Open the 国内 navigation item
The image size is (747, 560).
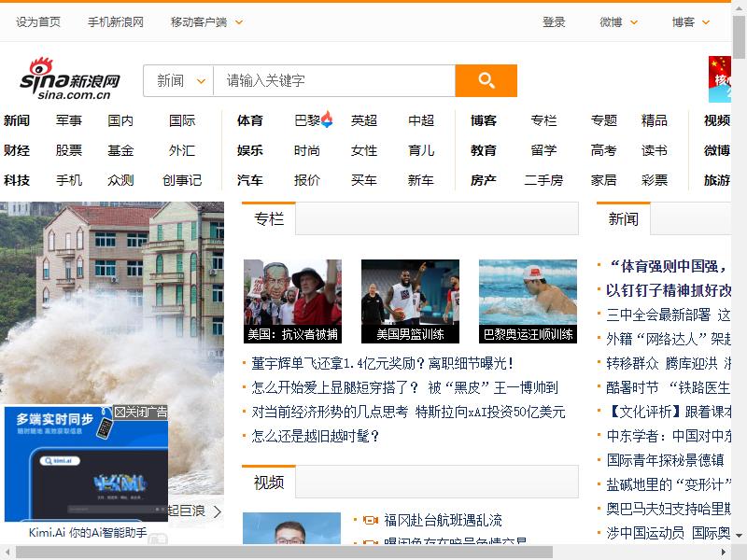(120, 120)
